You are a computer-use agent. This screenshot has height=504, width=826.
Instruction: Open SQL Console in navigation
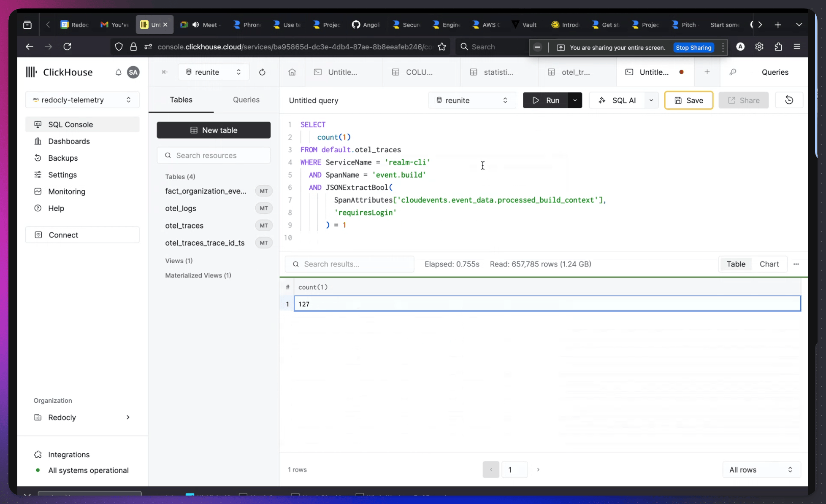[x=82, y=124]
